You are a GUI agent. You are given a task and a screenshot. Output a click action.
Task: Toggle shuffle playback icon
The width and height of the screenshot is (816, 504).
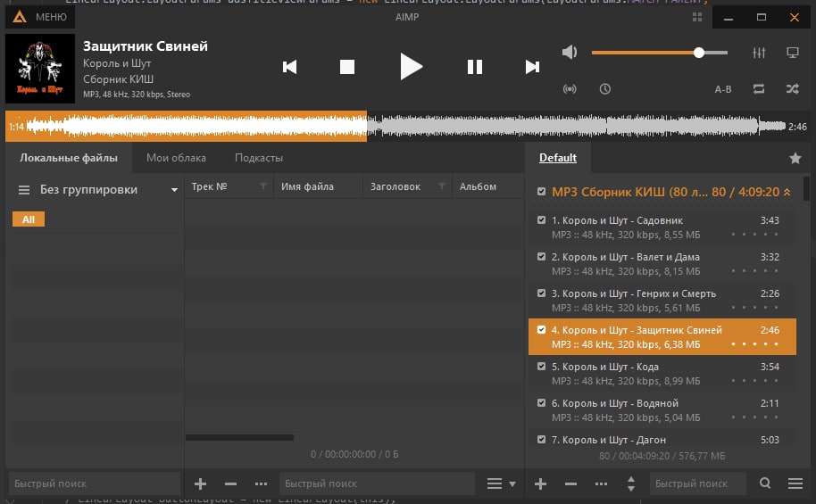tap(793, 89)
